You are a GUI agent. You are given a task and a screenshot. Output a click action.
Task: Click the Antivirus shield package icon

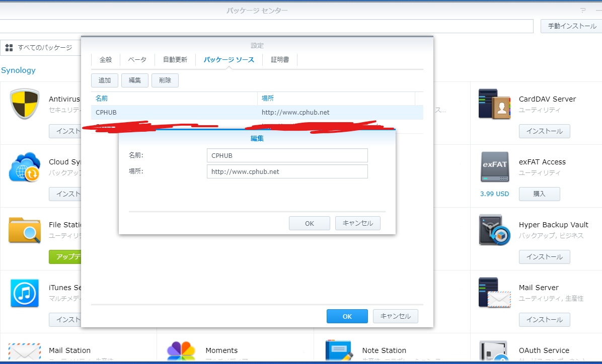25,104
